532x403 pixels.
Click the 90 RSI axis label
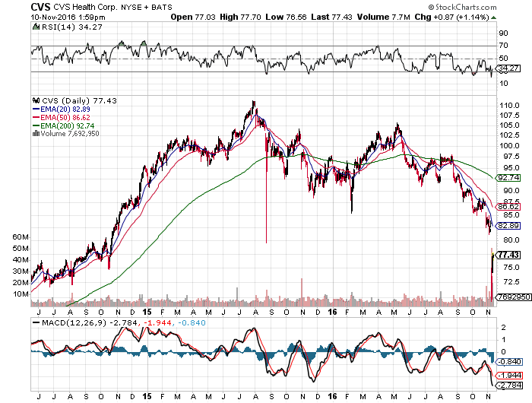click(503, 33)
